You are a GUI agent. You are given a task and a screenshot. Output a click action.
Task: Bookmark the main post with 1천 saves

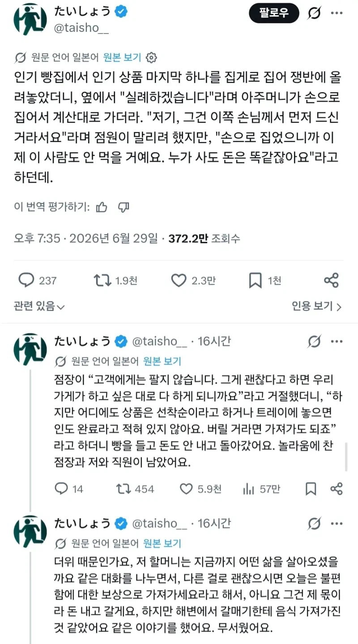click(x=255, y=281)
